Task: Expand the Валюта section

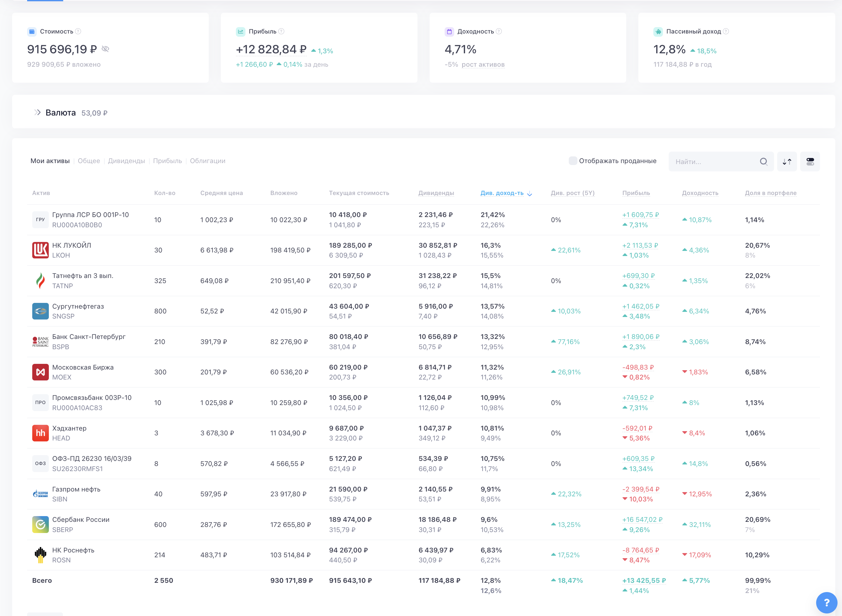Action: [37, 112]
